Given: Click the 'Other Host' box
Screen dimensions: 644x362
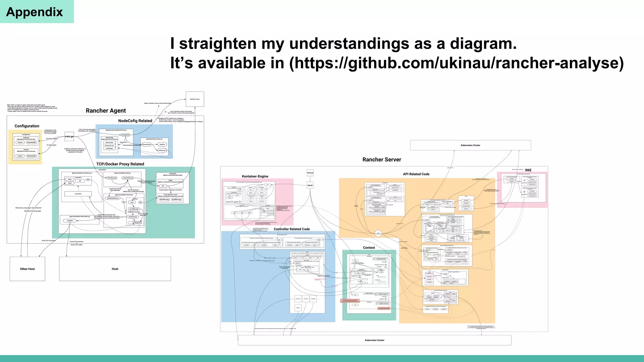Looking at the screenshot, I should [27, 269].
